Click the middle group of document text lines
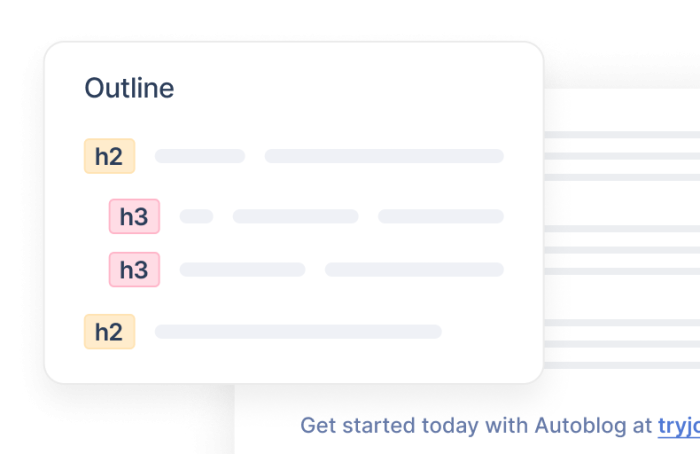Viewport: 700px width, 454px height. click(x=620, y=249)
